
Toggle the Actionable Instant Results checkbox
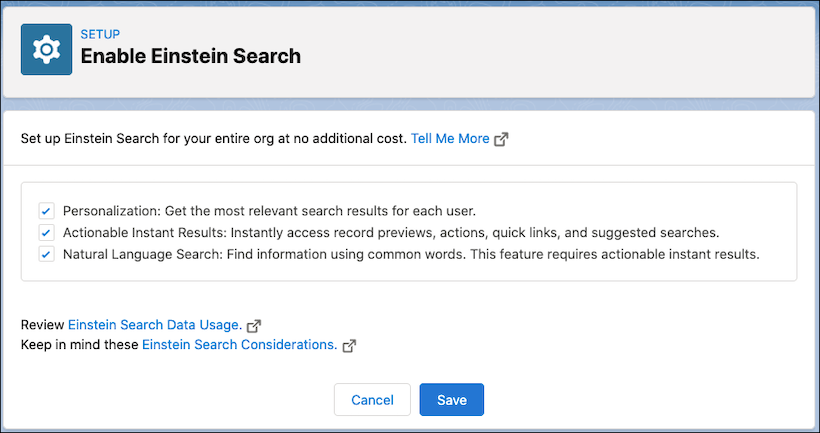pyautogui.click(x=47, y=233)
